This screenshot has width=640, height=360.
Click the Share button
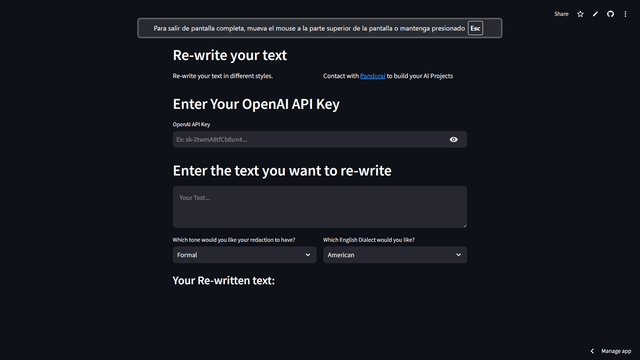(x=561, y=14)
